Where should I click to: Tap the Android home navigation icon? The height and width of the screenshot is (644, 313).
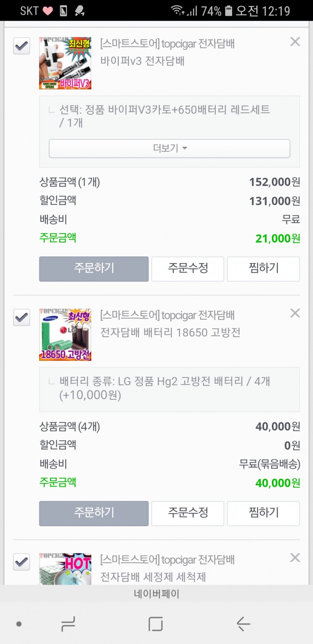point(156,624)
